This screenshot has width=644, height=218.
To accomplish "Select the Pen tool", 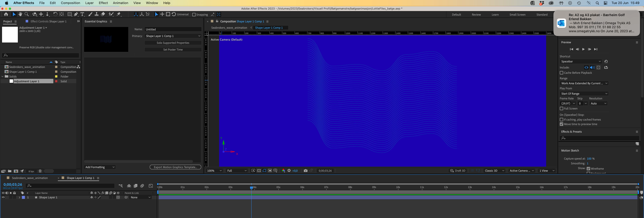I will tap(76, 14).
